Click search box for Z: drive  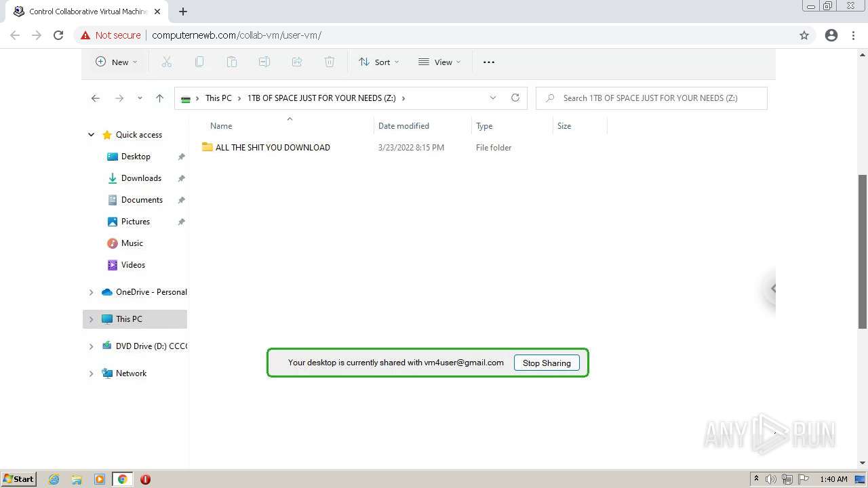pyautogui.click(x=652, y=98)
